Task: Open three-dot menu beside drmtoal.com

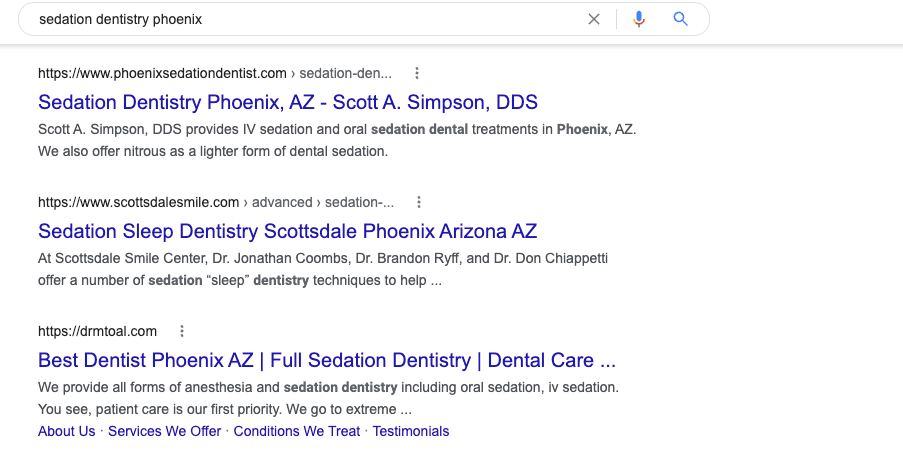Action: click(x=182, y=331)
